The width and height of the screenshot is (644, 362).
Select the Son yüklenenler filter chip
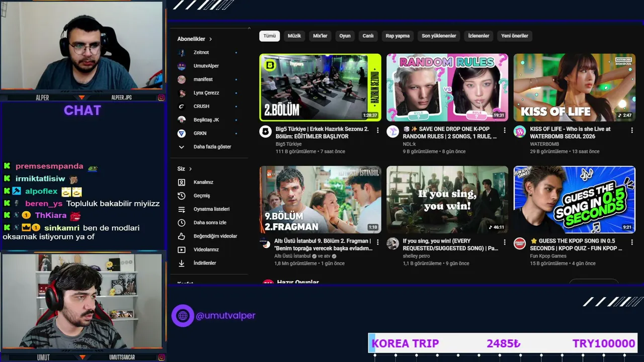439,36
